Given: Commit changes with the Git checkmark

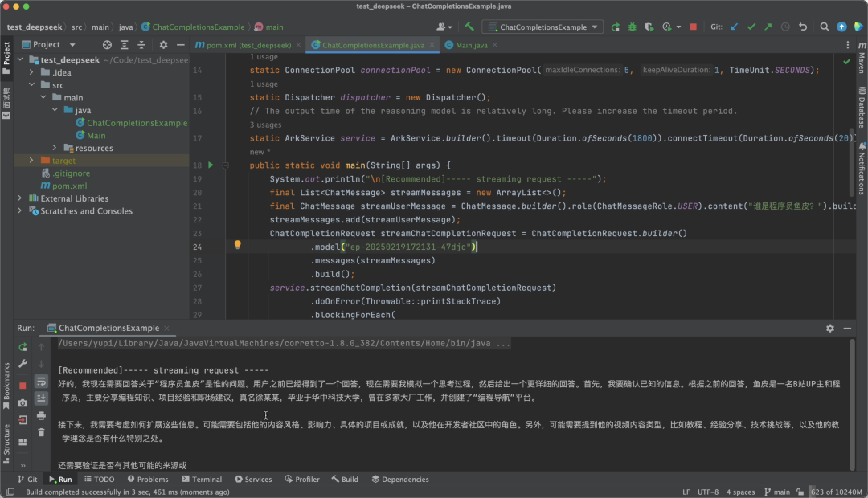Looking at the screenshot, I should [751, 27].
